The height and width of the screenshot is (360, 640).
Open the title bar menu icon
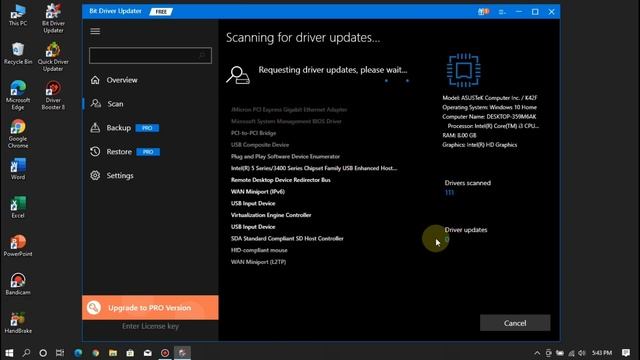tap(502, 12)
